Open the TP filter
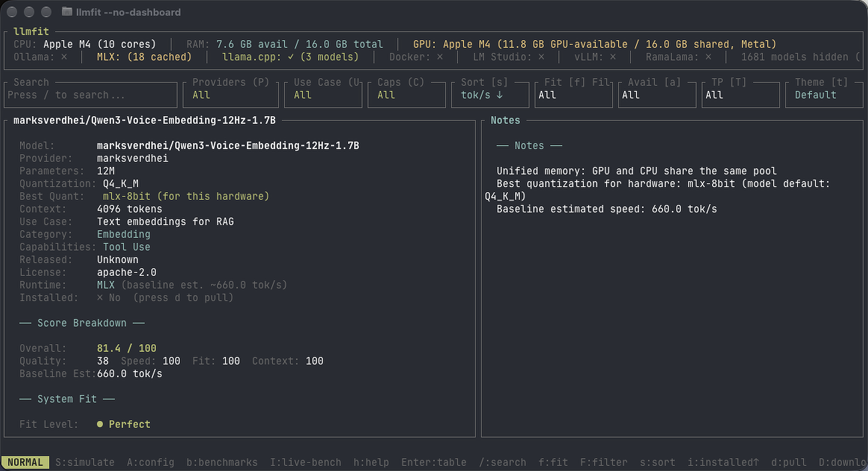This screenshot has height=471, width=868. point(740,95)
